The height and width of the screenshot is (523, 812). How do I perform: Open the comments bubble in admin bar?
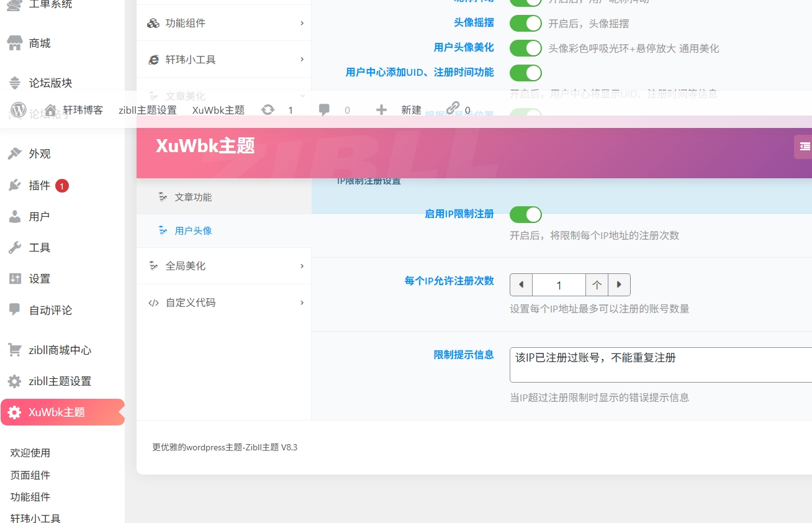point(324,110)
